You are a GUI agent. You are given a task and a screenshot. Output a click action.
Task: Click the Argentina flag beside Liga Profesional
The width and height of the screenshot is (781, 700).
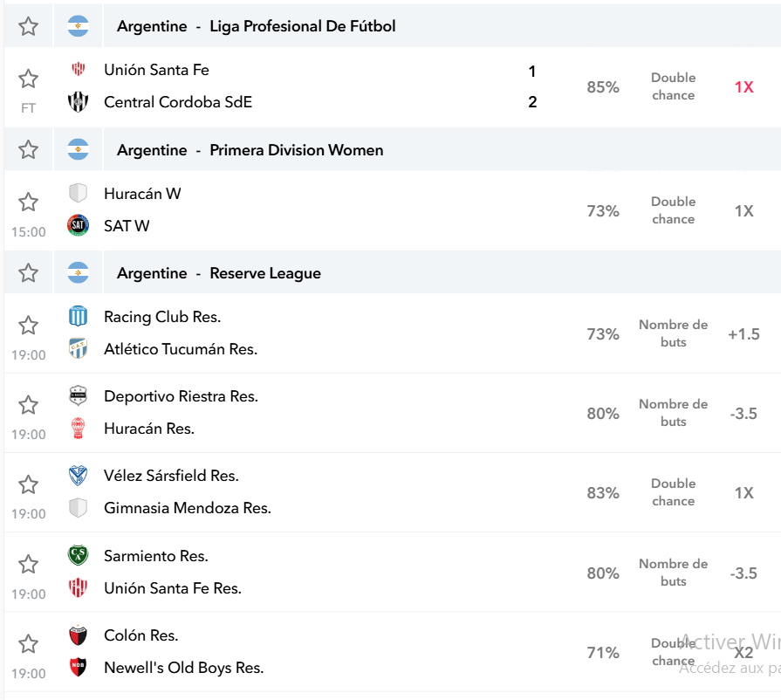click(x=79, y=26)
